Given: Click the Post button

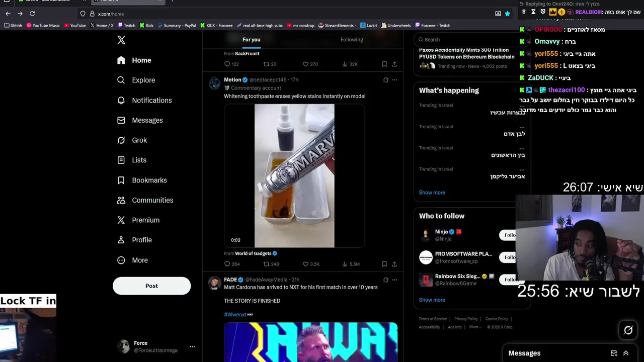Looking at the screenshot, I should 151,286.
